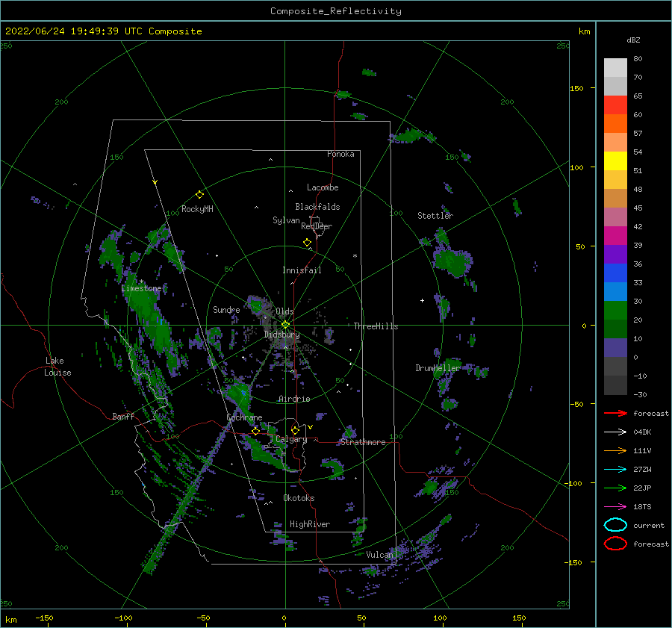Click the yellow diamond marker below RedDeer
This screenshot has height=628, width=672.
(308, 243)
